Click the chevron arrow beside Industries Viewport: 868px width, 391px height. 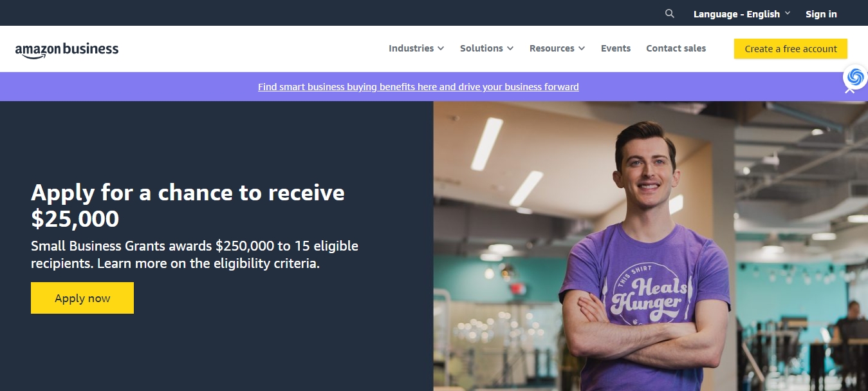(x=441, y=48)
